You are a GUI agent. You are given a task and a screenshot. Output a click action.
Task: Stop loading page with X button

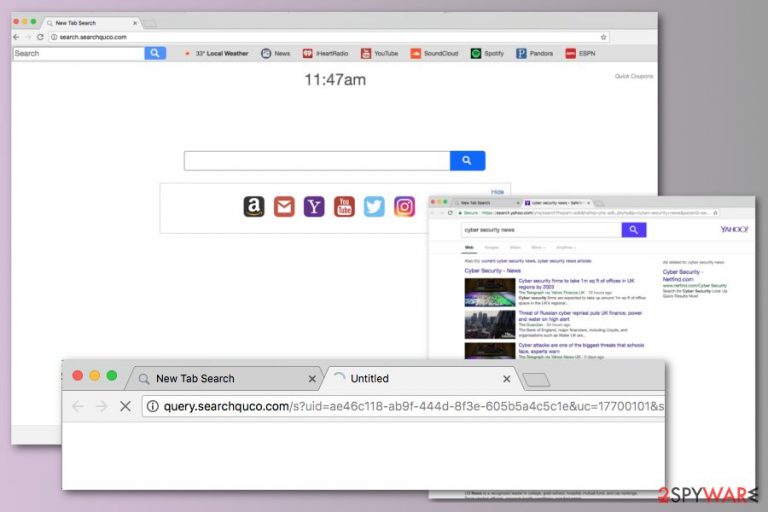pyautogui.click(x=125, y=406)
